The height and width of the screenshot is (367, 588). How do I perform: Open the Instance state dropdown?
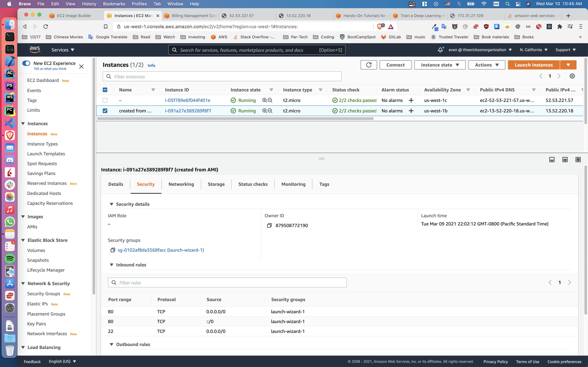click(x=440, y=65)
